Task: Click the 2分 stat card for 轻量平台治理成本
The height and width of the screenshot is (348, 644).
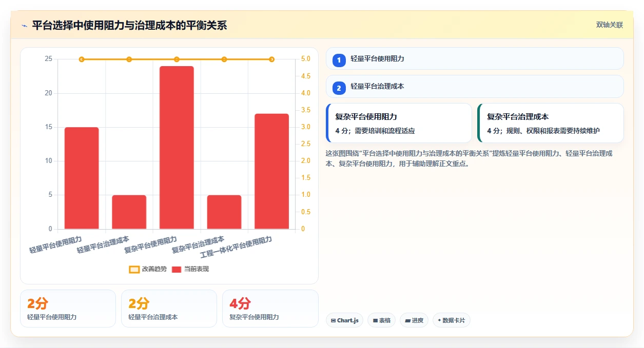Action: [x=169, y=309]
